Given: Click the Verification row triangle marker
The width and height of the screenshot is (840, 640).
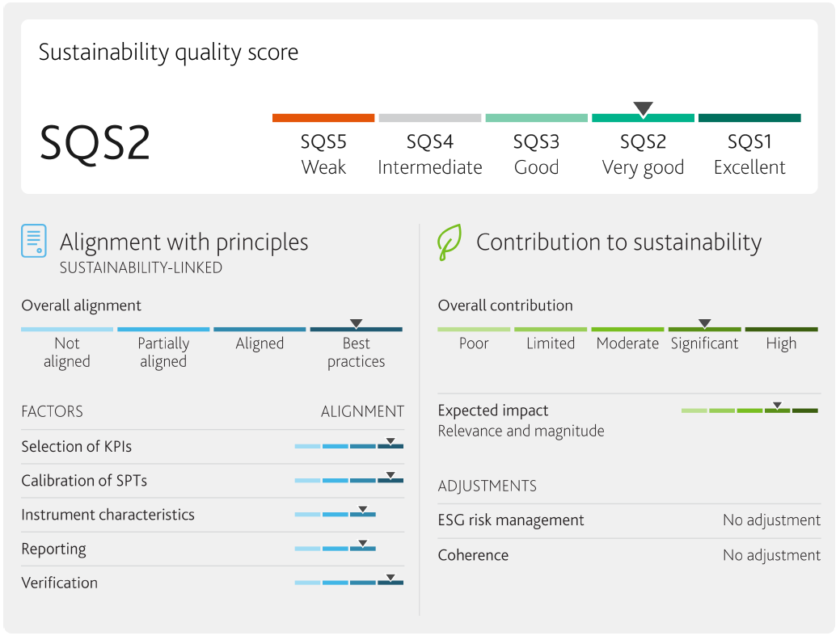Looking at the screenshot, I should [390, 578].
